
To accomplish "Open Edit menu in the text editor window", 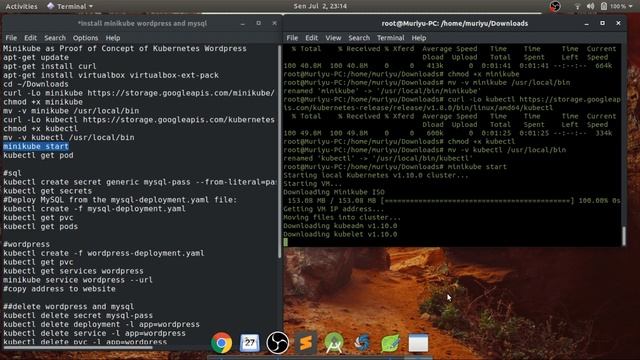I will 30,38.
